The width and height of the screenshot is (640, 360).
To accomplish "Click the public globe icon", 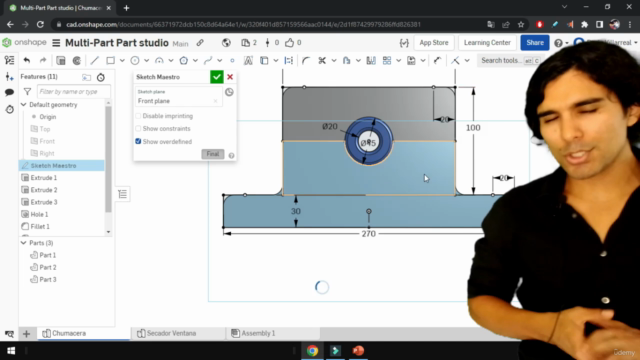I will pos(226,43).
